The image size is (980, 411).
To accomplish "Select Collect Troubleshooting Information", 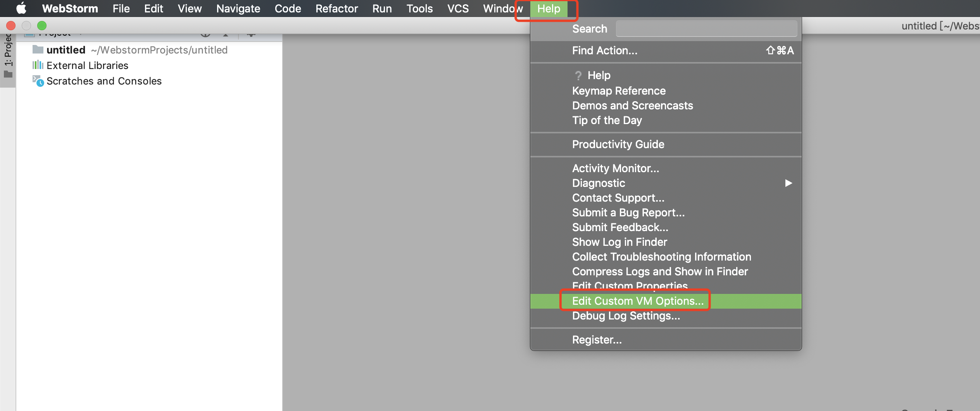I will tap(666, 257).
